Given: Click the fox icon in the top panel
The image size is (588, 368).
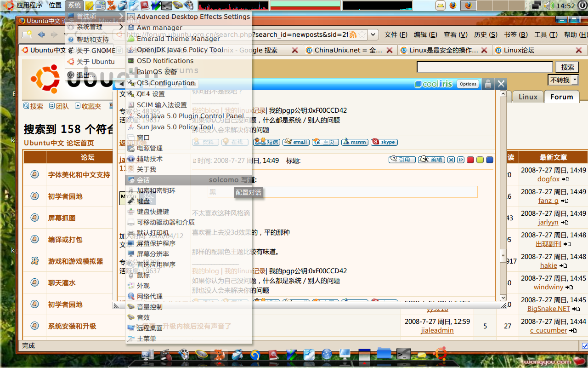Looking at the screenshot, I should (112, 6).
